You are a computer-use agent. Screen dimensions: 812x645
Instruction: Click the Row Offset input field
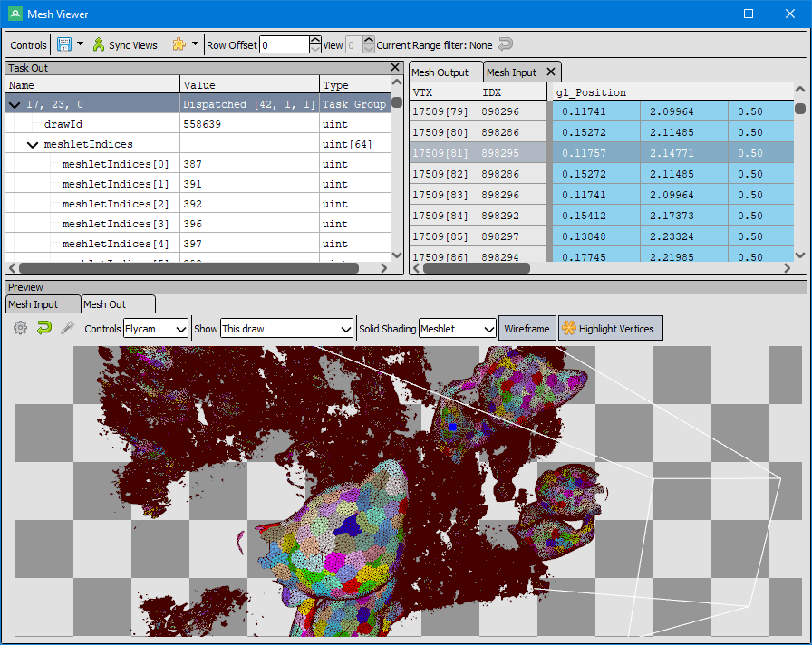(x=284, y=44)
